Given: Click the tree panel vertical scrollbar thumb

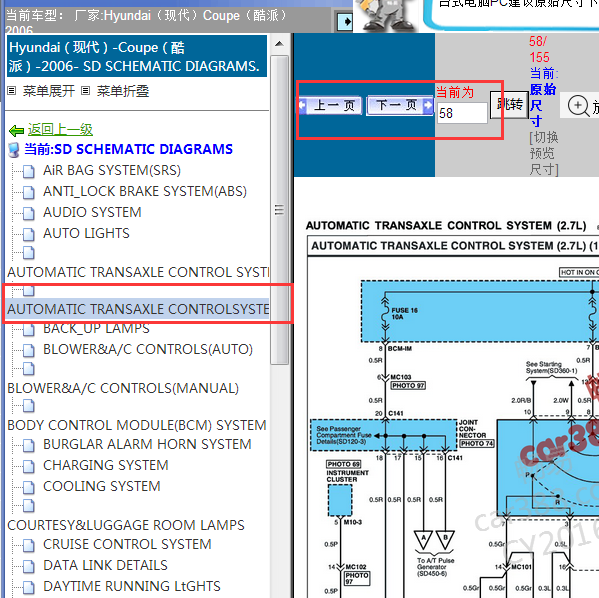Looking at the screenshot, I should pyautogui.click(x=279, y=209).
